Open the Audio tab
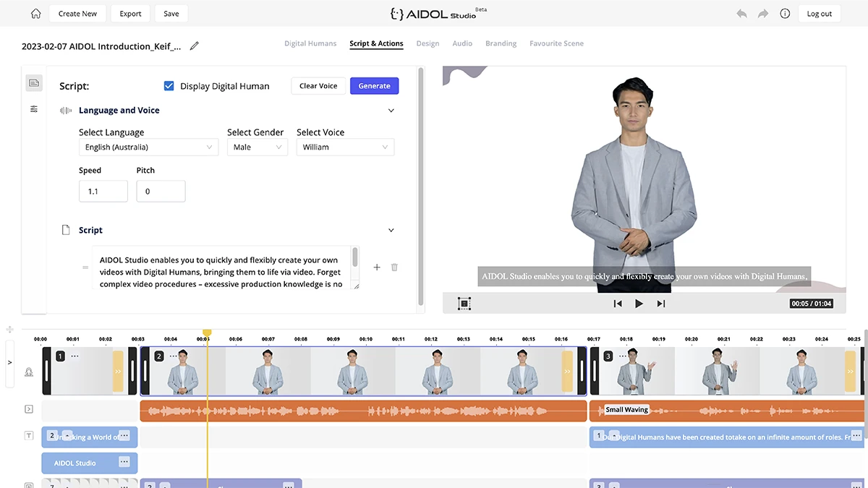 [462, 43]
